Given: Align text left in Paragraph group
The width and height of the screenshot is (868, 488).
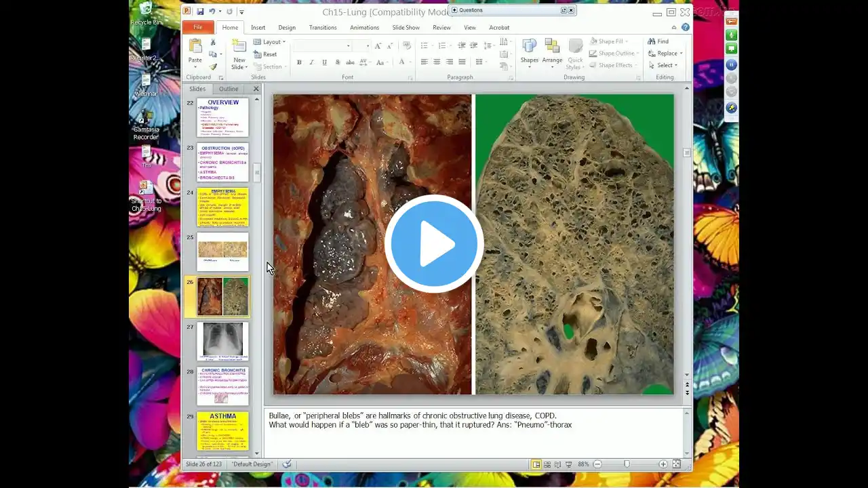Looking at the screenshot, I should tap(424, 62).
